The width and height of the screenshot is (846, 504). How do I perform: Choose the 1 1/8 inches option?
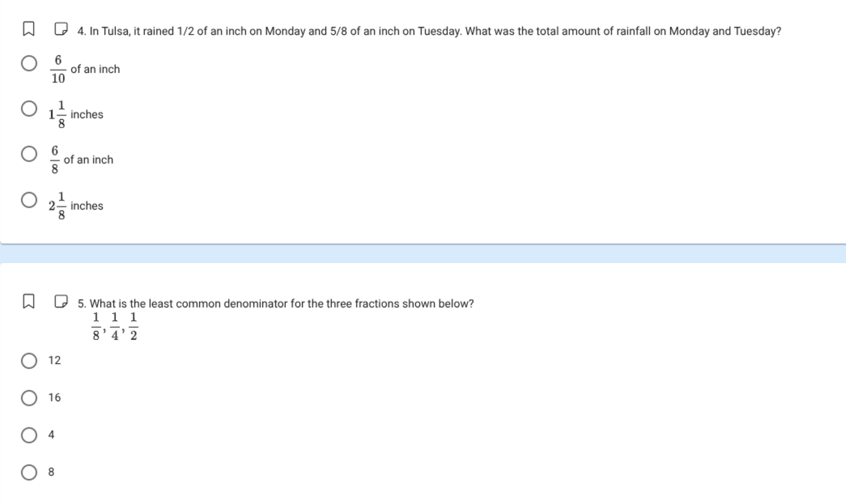[29, 108]
